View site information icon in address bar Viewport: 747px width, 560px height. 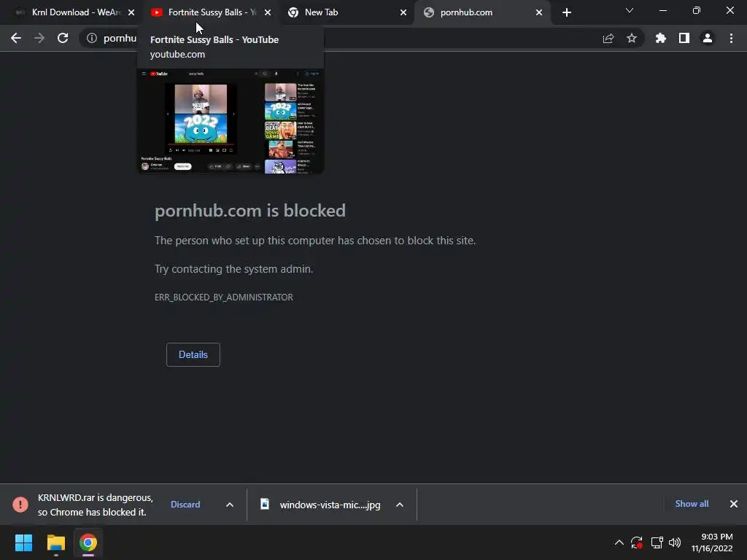pyautogui.click(x=92, y=38)
